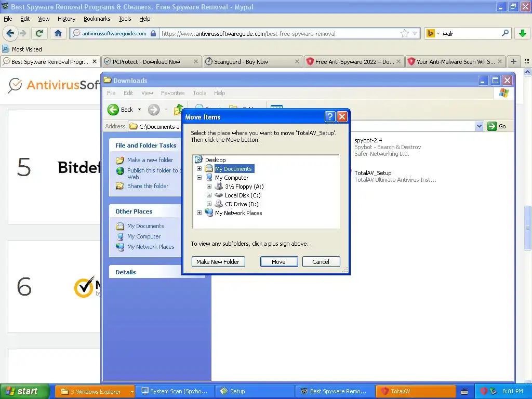Select CD Drive (D:) in tree
The image size is (532, 399).
(242, 204)
